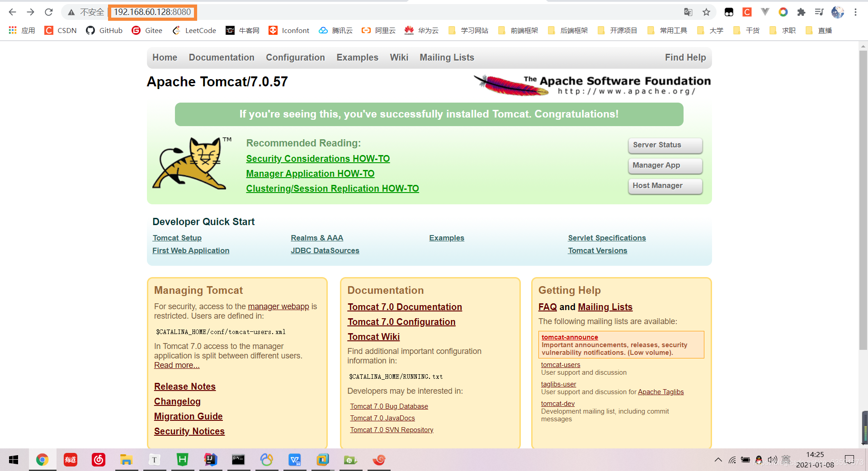868x471 pixels.
Task: Open the Windows Start menu
Action: click(14, 460)
